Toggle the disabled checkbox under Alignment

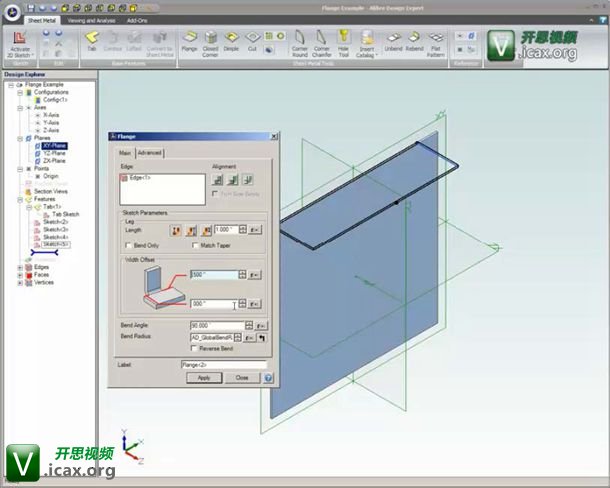pyautogui.click(x=215, y=194)
